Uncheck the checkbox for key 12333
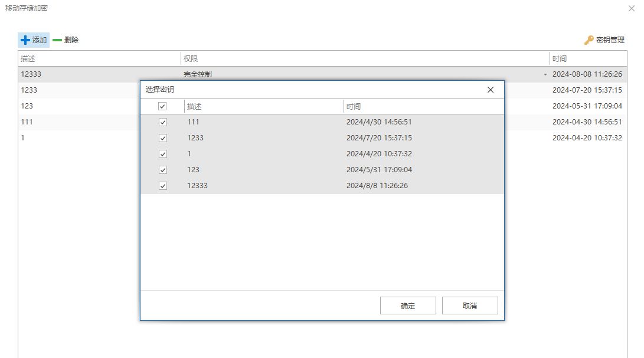 click(x=163, y=186)
